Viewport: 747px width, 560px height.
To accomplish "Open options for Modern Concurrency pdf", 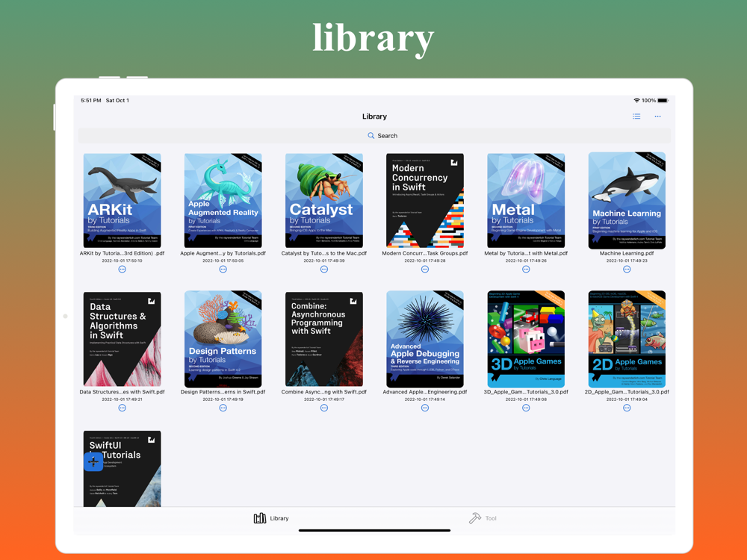I will coord(425,270).
